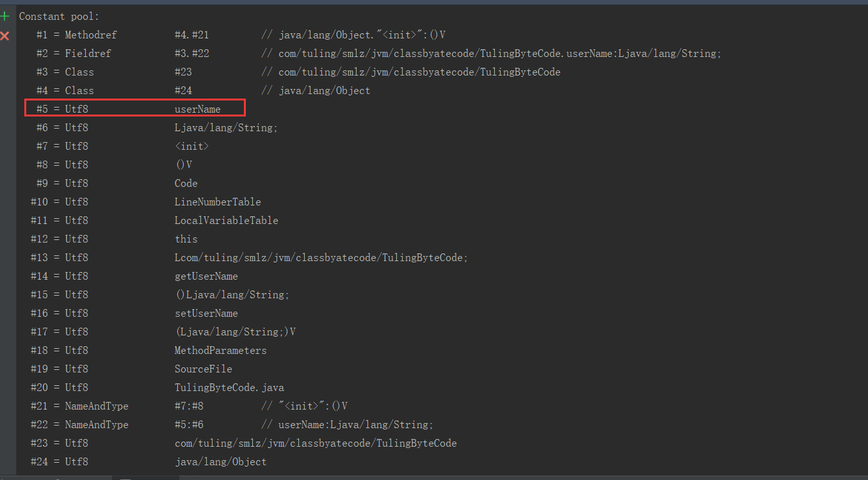This screenshot has width=868, height=480.
Task: Click the green plus new session icon
Action: (x=5, y=17)
